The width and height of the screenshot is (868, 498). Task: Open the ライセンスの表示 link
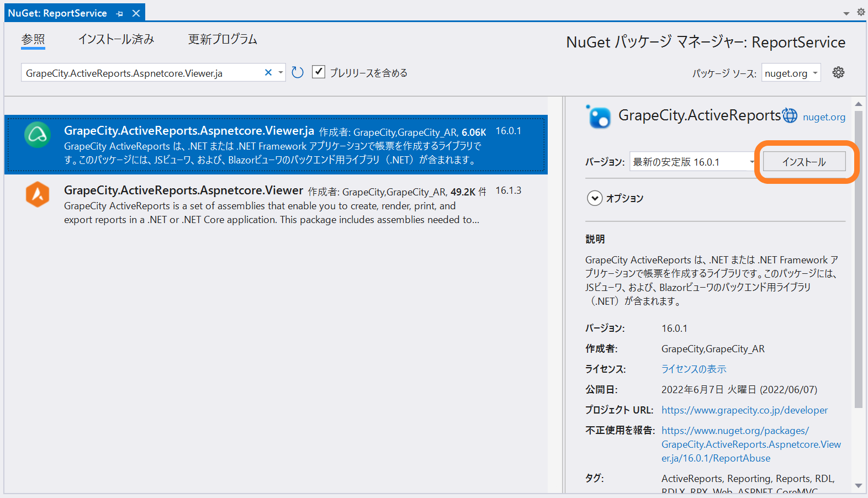coord(694,369)
